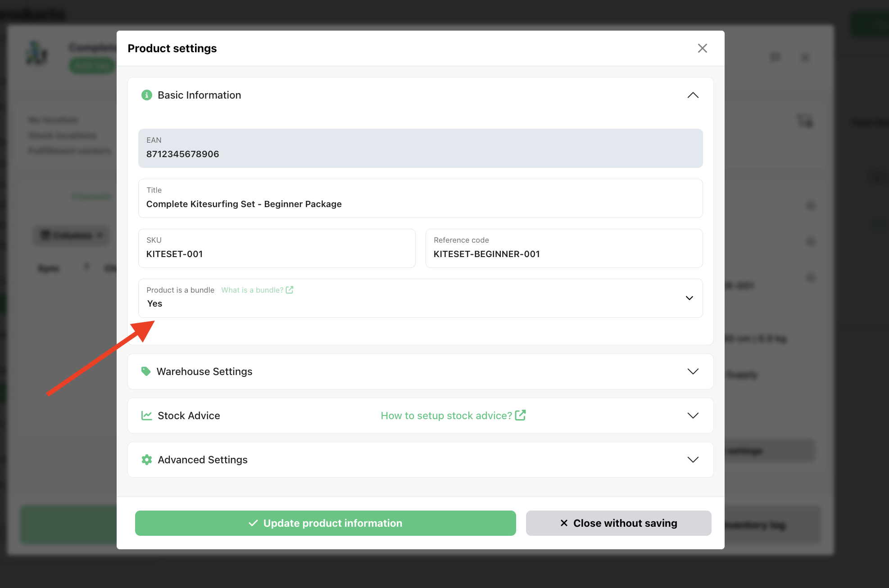Click the Stock Advice chart icon

[x=146, y=416]
